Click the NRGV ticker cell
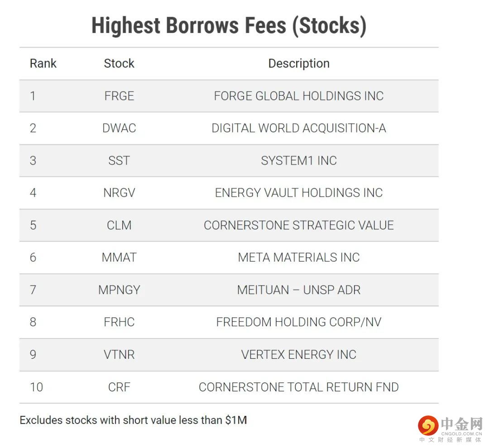The height and width of the screenshot is (448, 489). [x=119, y=193]
